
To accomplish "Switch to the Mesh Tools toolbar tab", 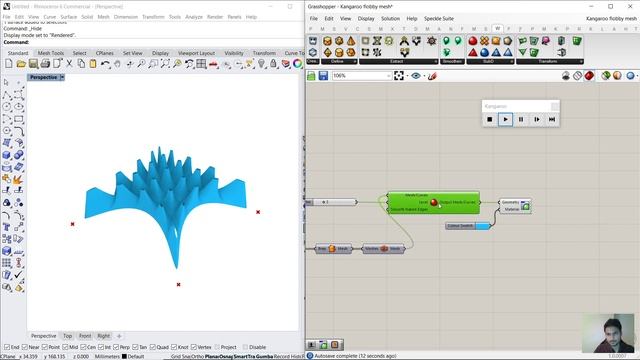I will click(x=51, y=53).
